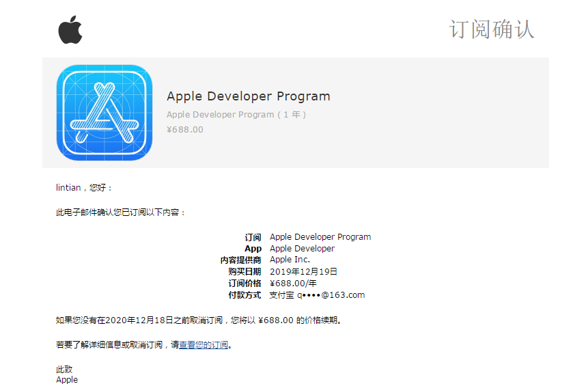Viewport: 588px width, 384px height.
Task: Click the subtitle Apple Developer Program (1 年)
Action: [236, 115]
